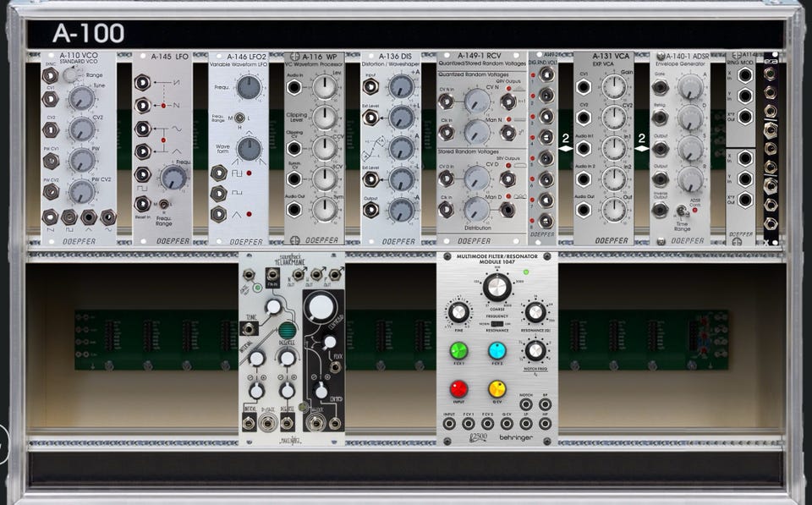Click the Gain knob on A-131 VCA
The height and width of the screenshot is (505, 812).
pos(615,87)
